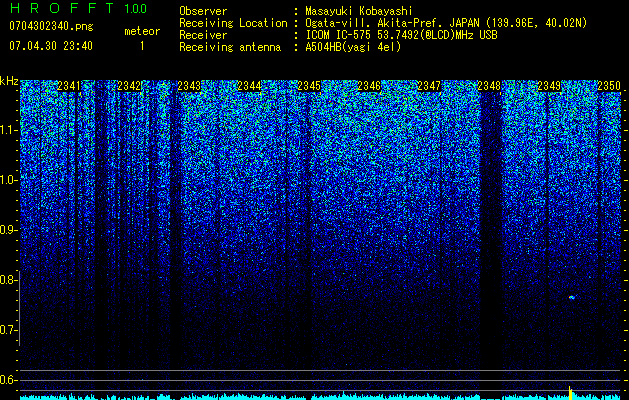The height and width of the screenshot is (400, 629).
Task: Click the meteor count value 1
Action: (x=142, y=46)
